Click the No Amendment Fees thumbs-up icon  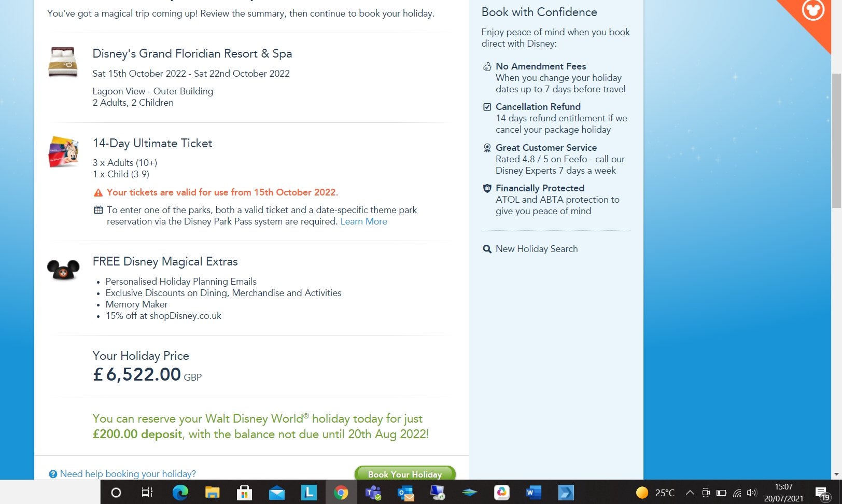coord(487,66)
